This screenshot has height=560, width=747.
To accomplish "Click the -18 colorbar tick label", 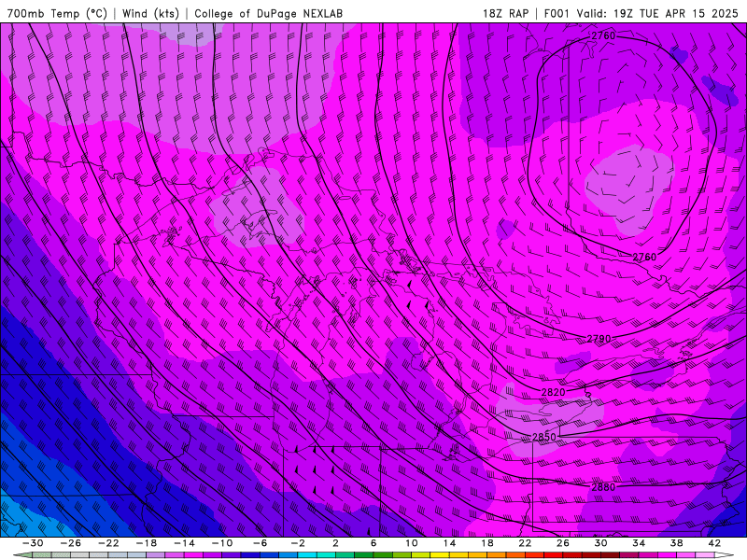I will click(x=147, y=543).
